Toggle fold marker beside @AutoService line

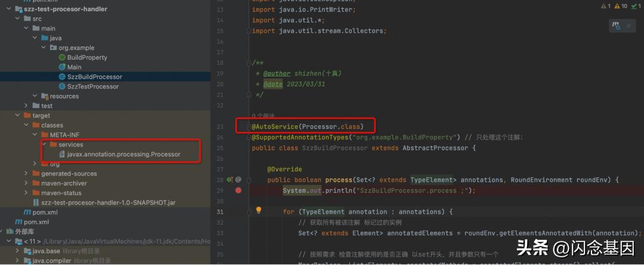[x=249, y=127]
